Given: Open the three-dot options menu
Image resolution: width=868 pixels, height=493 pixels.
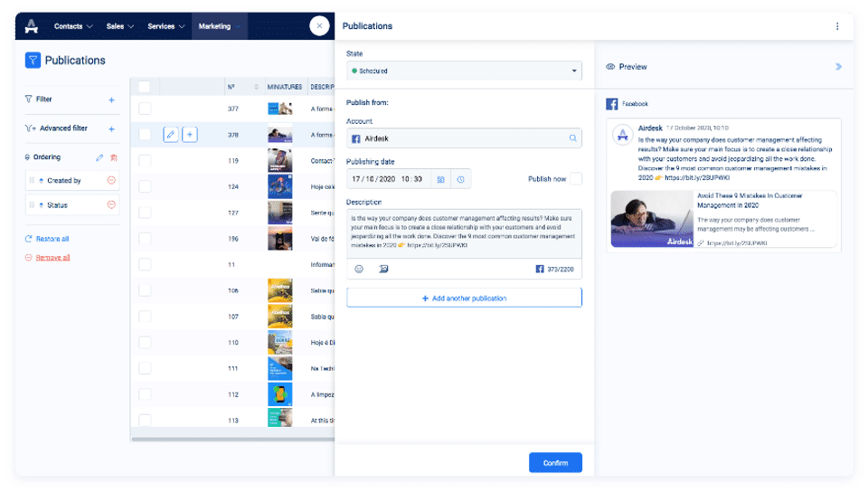Looking at the screenshot, I should point(837,26).
